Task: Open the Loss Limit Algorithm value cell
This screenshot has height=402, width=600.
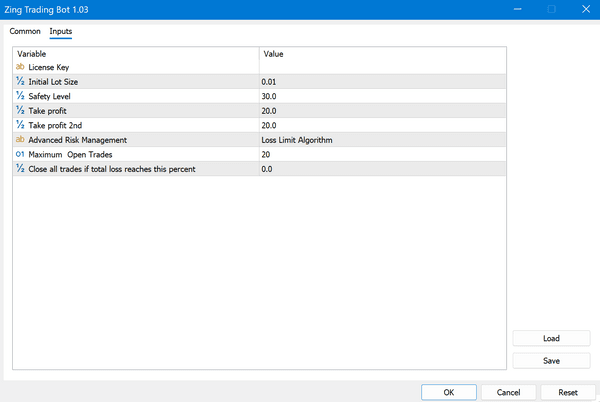Action: pyautogui.click(x=380, y=140)
